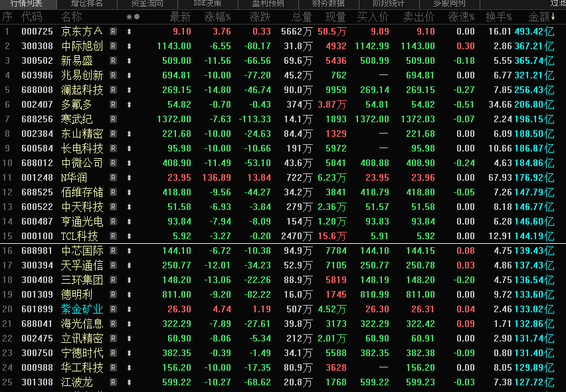This screenshot has height=392, width=566.
Task: Select stock code 300308
Action: coord(37,47)
